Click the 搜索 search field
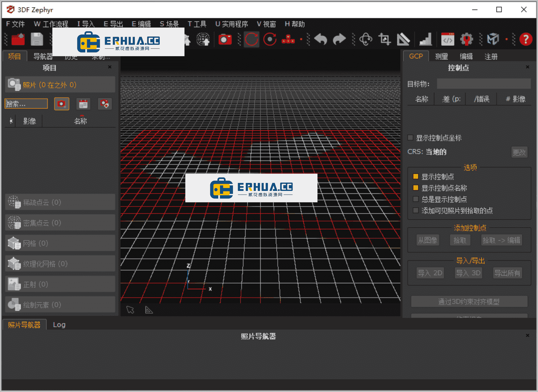 [x=26, y=104]
